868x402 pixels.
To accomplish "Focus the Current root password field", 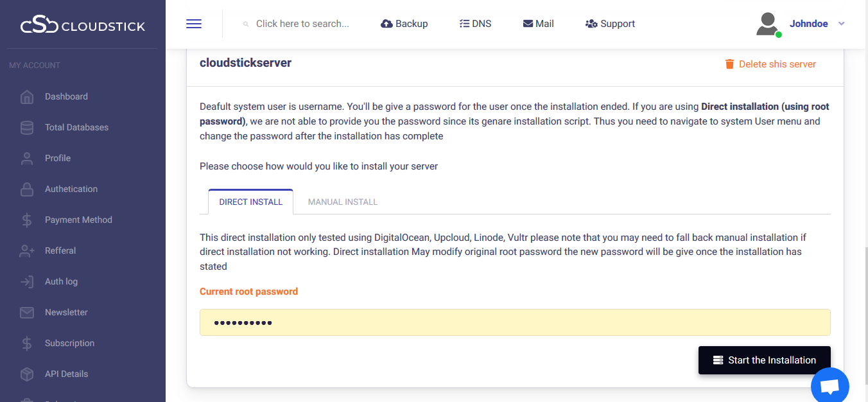I will click(515, 322).
